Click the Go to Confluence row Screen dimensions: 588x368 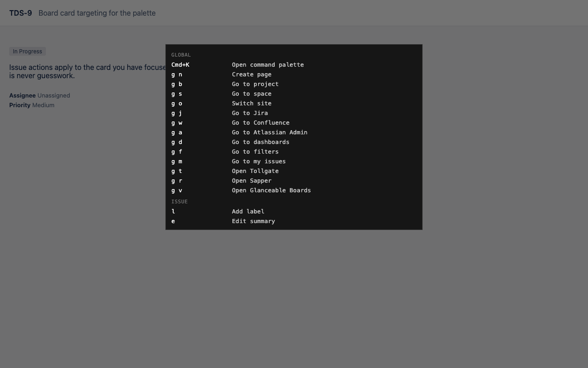coord(294,123)
